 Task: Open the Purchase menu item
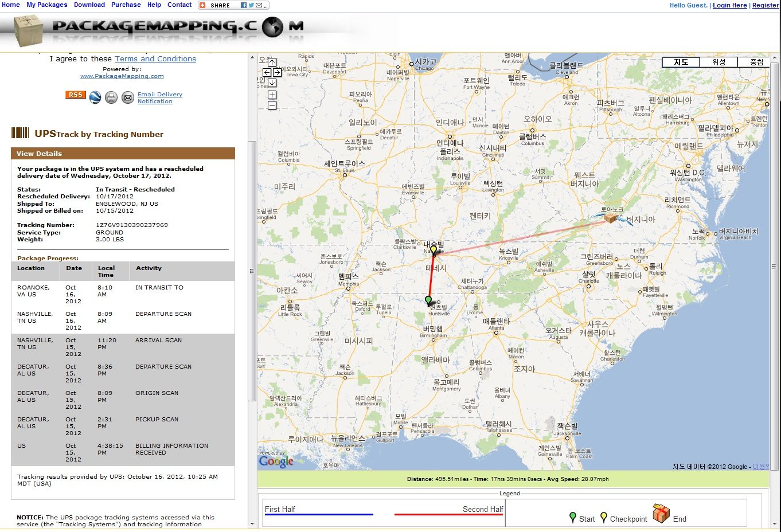pos(126,5)
